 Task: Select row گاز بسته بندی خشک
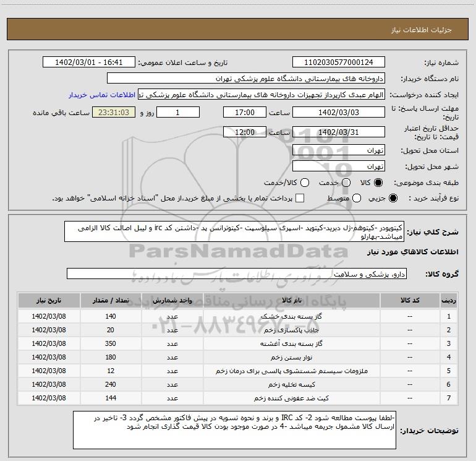click(x=238, y=316)
